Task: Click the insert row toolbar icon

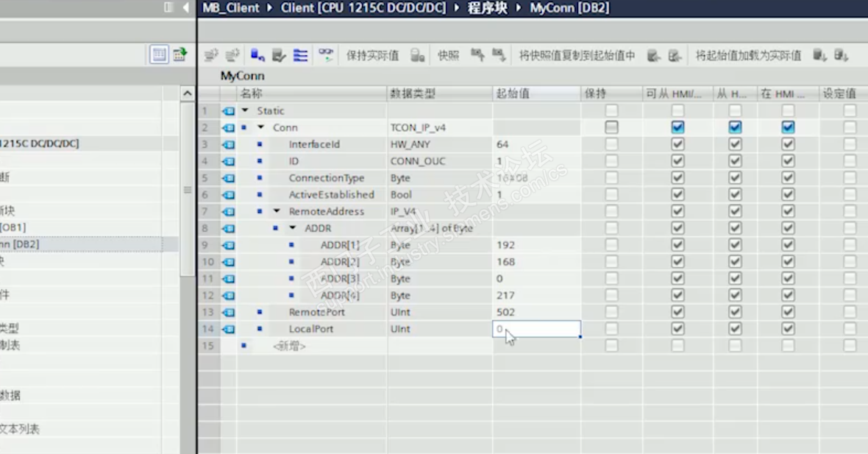Action: pyautogui.click(x=211, y=54)
